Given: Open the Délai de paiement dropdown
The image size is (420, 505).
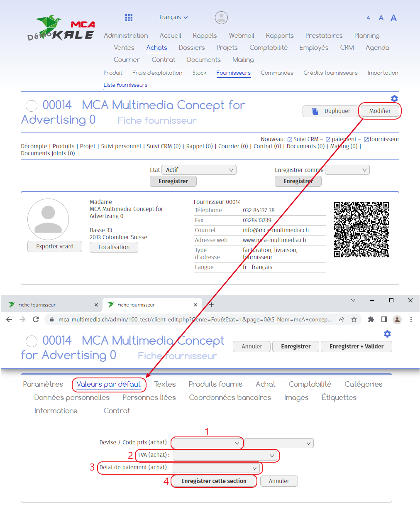Looking at the screenshot, I should [216, 468].
